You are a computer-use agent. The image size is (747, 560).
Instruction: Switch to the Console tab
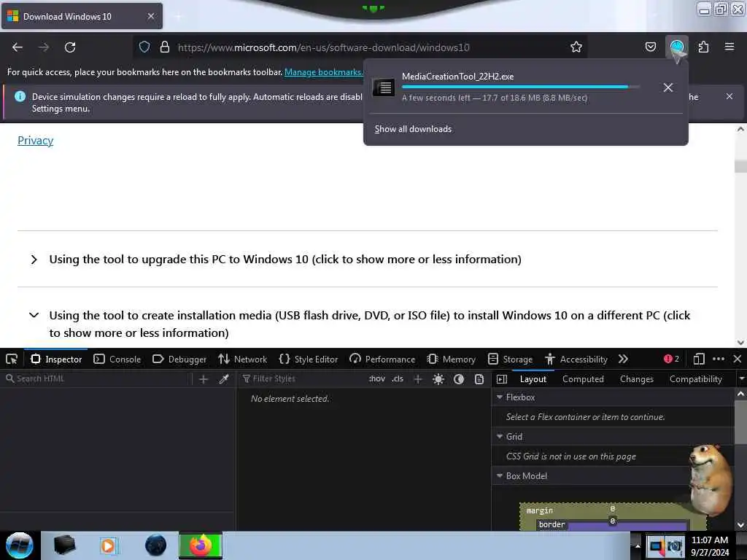tap(117, 359)
